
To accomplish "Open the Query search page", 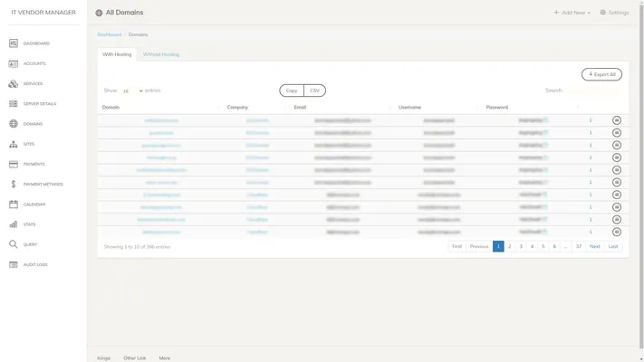I will (30, 244).
